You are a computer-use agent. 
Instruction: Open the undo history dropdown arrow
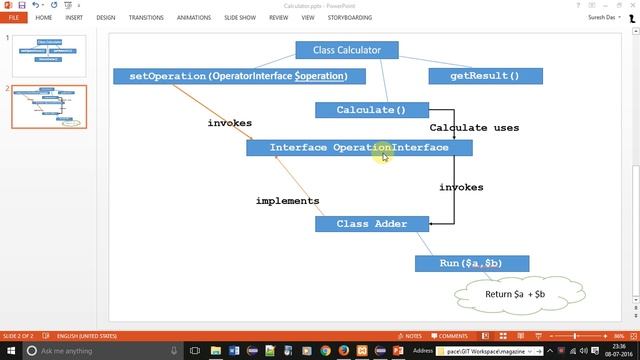(43, 5)
